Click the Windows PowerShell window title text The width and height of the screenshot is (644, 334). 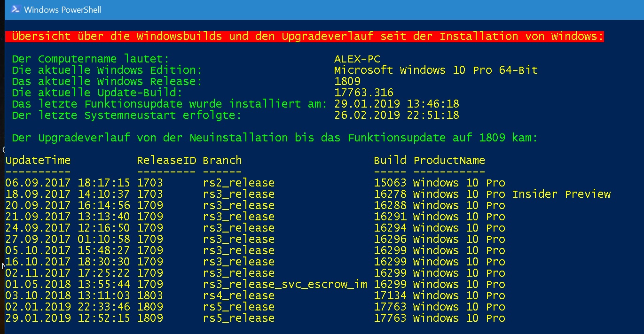pos(62,9)
